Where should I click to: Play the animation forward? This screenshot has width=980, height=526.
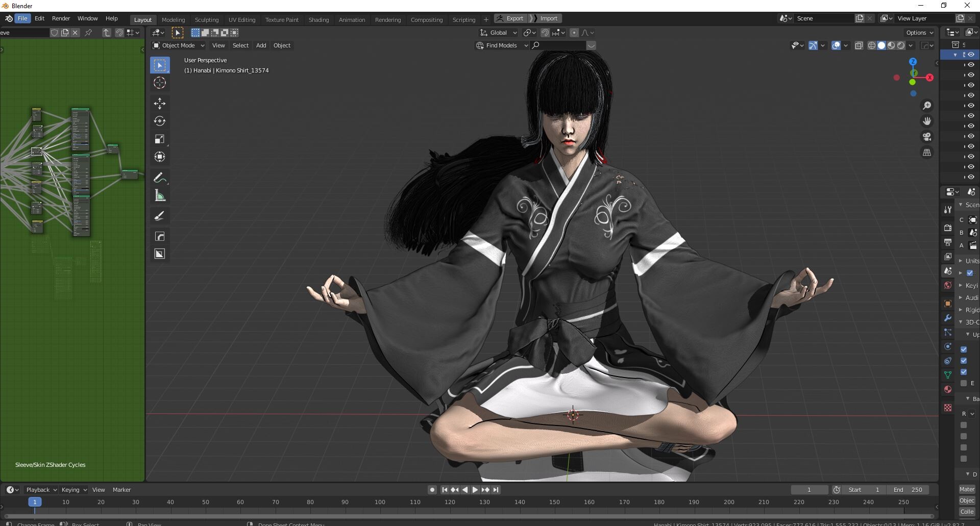[475, 490]
